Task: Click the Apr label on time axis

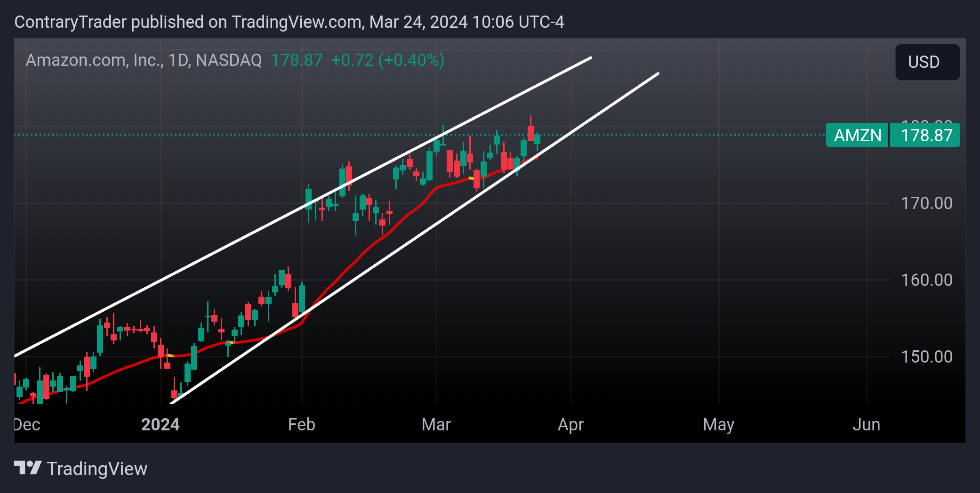Action: coord(570,425)
